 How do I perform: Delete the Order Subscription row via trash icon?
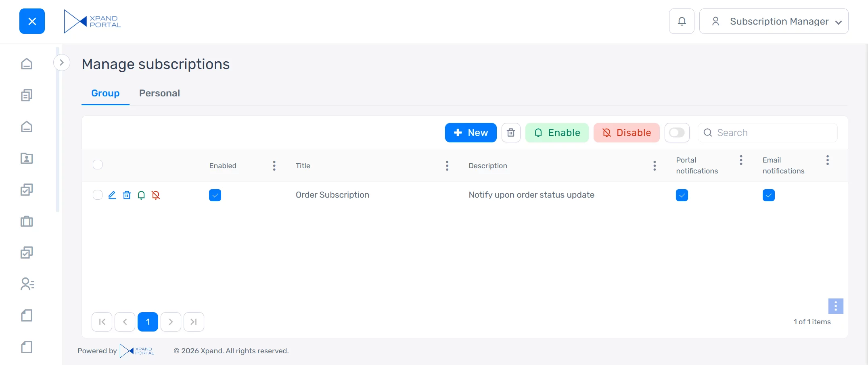click(x=127, y=195)
